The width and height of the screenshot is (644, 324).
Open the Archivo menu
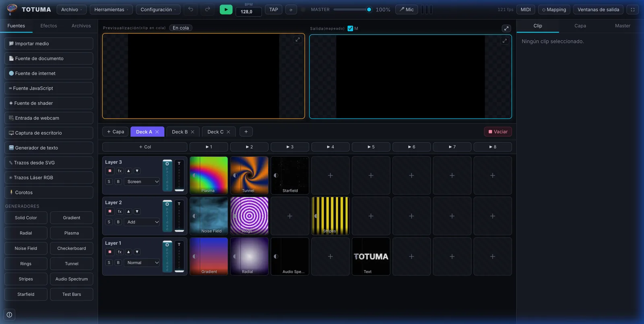click(71, 10)
